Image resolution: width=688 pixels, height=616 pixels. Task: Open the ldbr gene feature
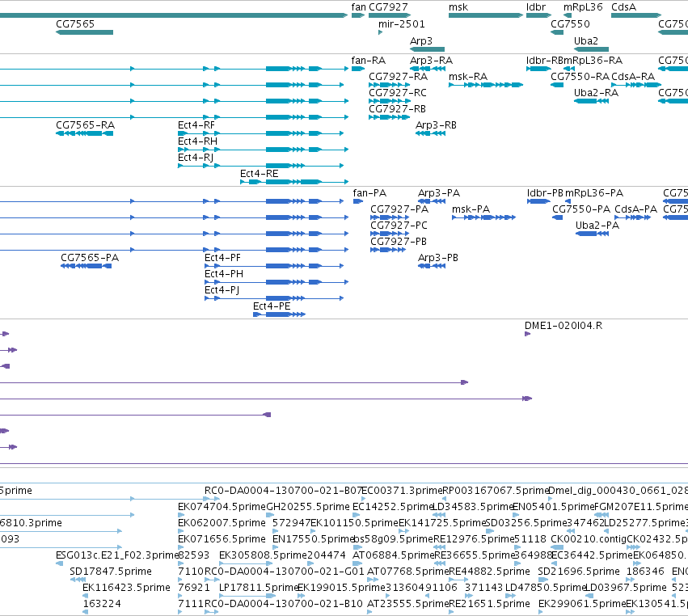538,15
